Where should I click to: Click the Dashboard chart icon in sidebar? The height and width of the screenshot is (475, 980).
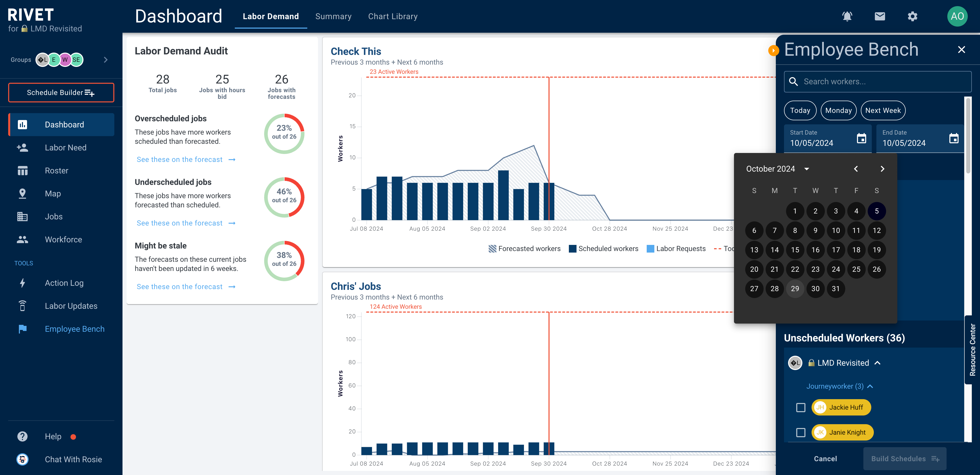(x=22, y=124)
